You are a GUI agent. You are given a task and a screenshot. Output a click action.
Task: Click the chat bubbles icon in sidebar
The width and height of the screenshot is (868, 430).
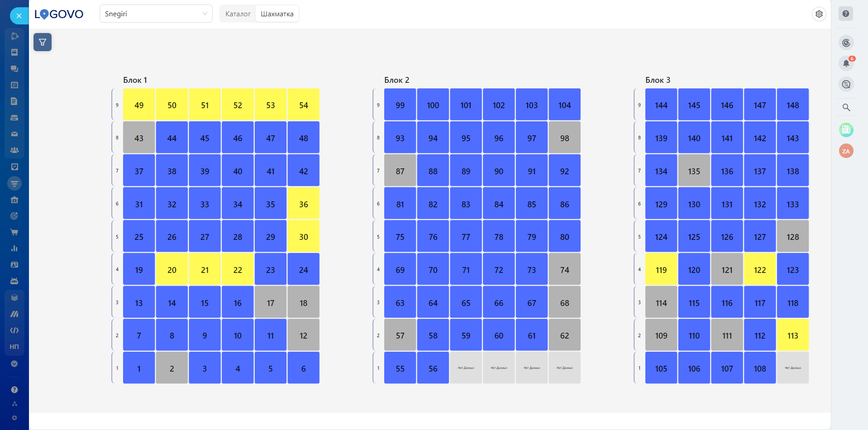pyautogui.click(x=14, y=69)
